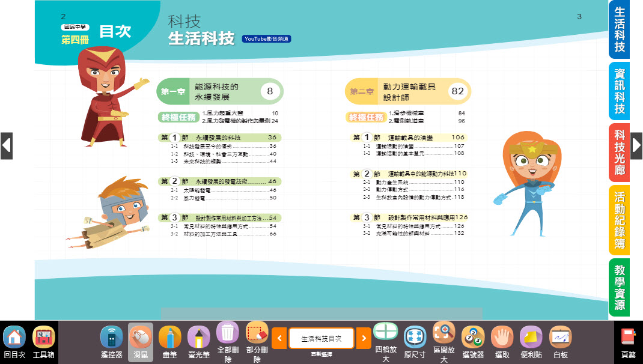Image resolution: width=643 pixels, height=364 pixels.
Task: Open entry 2-2 風力發電
Action: (224, 198)
